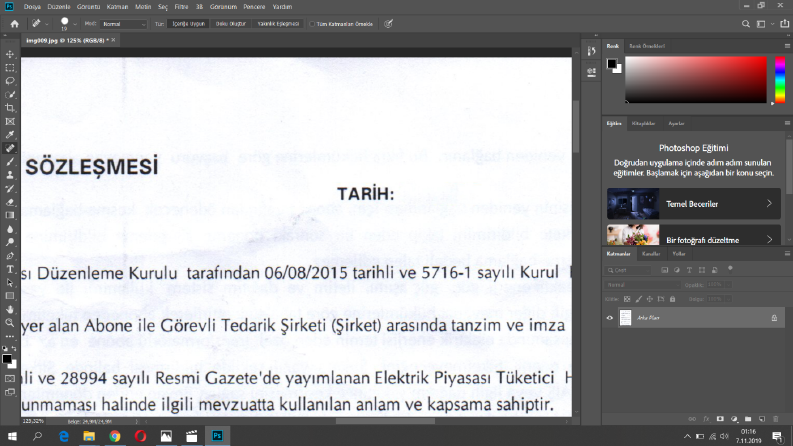Select the Frame tool

point(10,121)
